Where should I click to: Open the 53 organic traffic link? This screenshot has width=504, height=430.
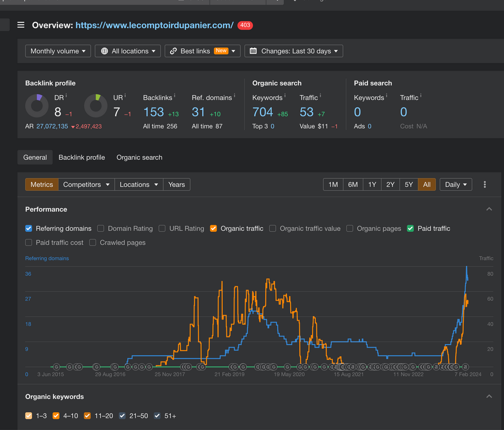pos(307,112)
